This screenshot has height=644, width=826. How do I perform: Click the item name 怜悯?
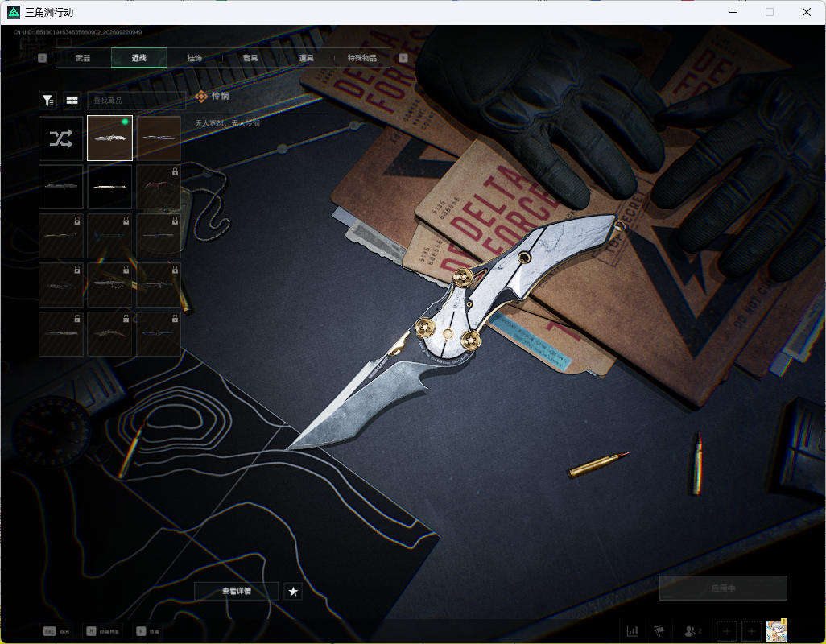coord(221,96)
